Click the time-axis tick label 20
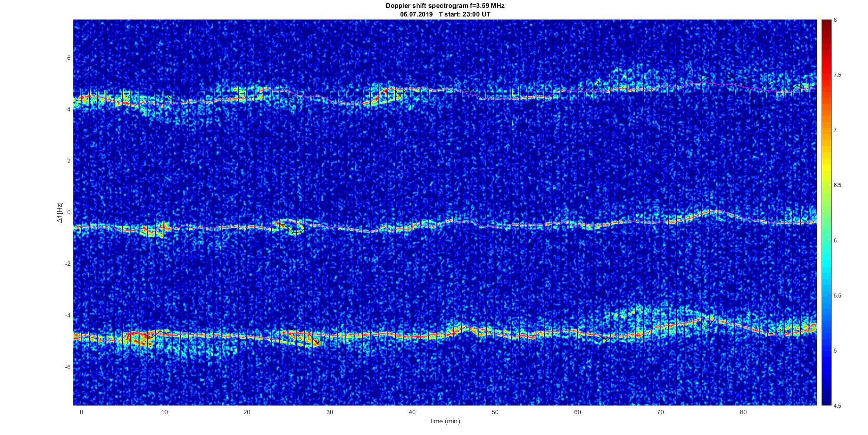The image size is (868, 435). pyautogui.click(x=247, y=412)
